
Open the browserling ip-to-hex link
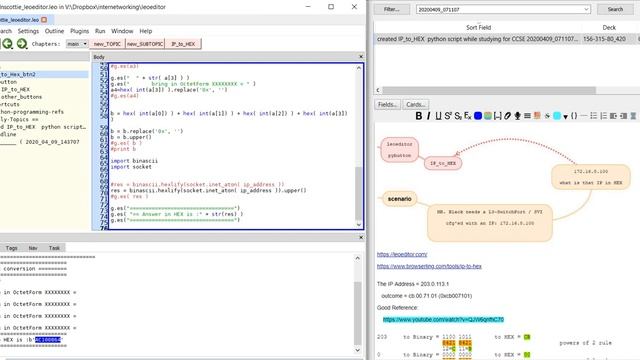(x=429, y=267)
